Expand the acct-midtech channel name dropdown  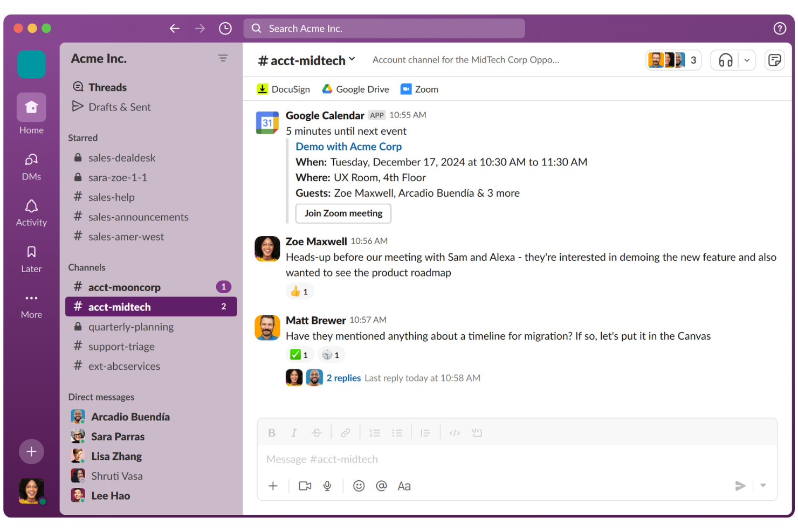(x=352, y=60)
